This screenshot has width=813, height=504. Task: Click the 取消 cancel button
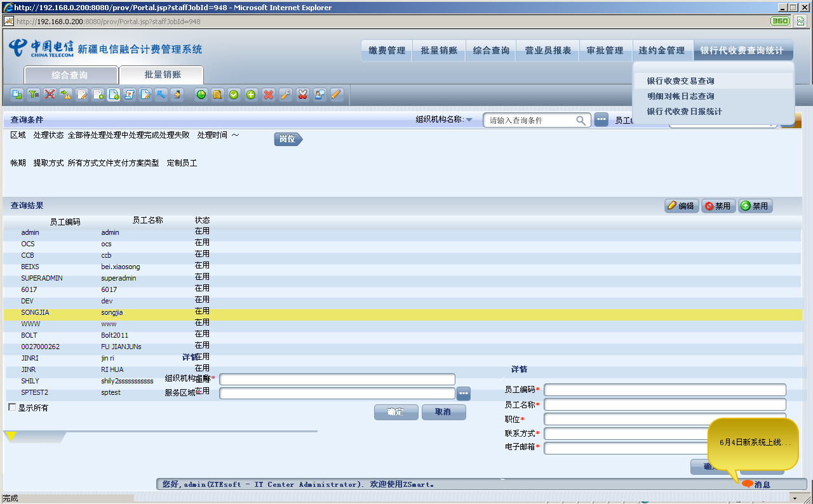pyautogui.click(x=443, y=412)
